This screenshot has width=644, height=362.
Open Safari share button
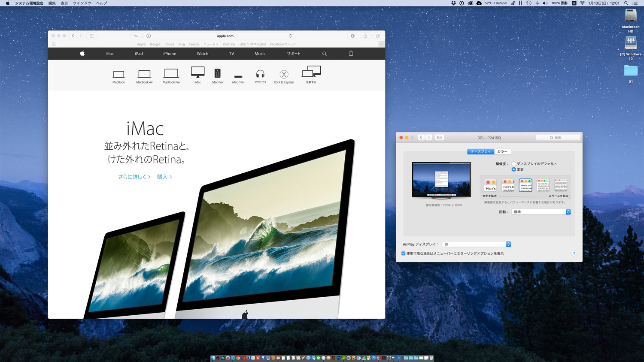click(x=365, y=36)
